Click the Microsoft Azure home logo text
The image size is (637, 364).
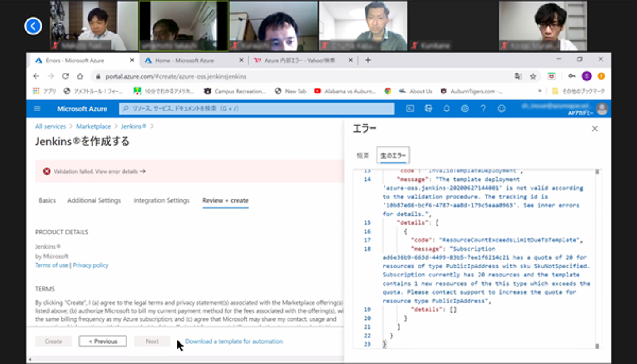82,109
